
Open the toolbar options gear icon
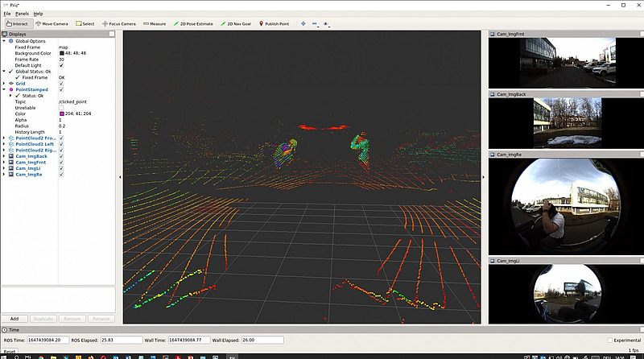click(x=326, y=24)
